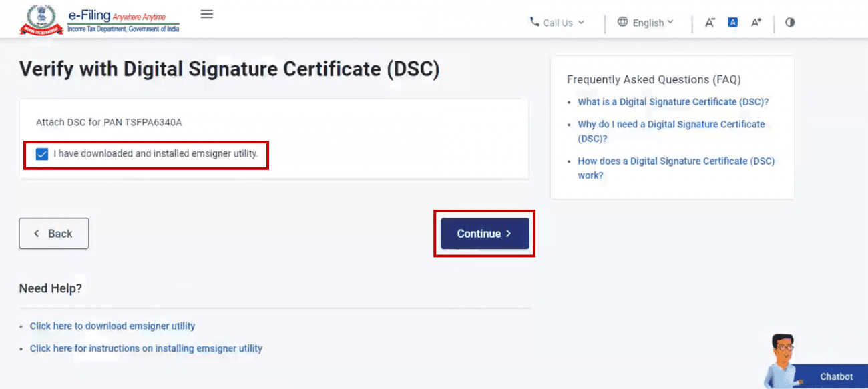Screen dimensions: 868x389
Task: Open the hamburger navigation menu
Action: coord(207,14)
